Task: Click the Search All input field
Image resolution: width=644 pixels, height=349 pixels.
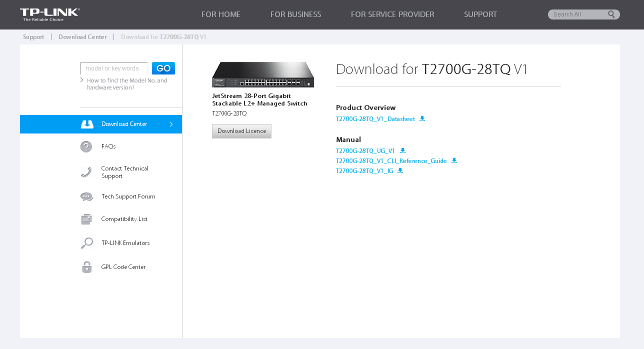Action: click(579, 14)
